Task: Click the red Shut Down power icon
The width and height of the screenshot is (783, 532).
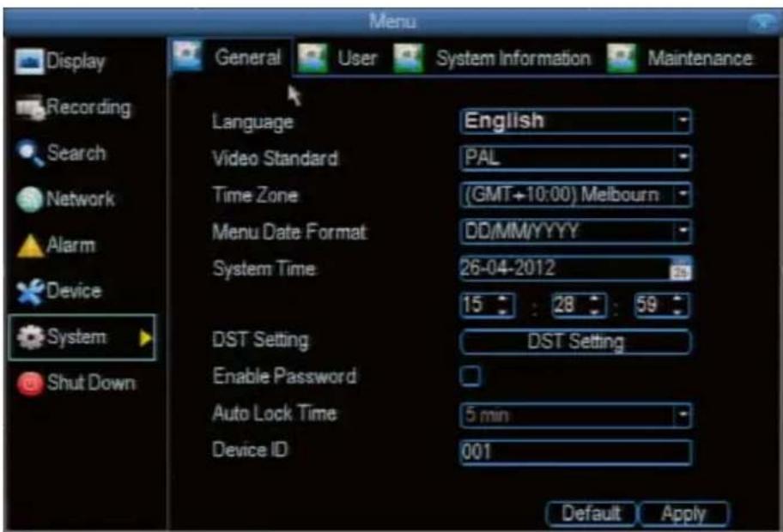Action: point(30,384)
